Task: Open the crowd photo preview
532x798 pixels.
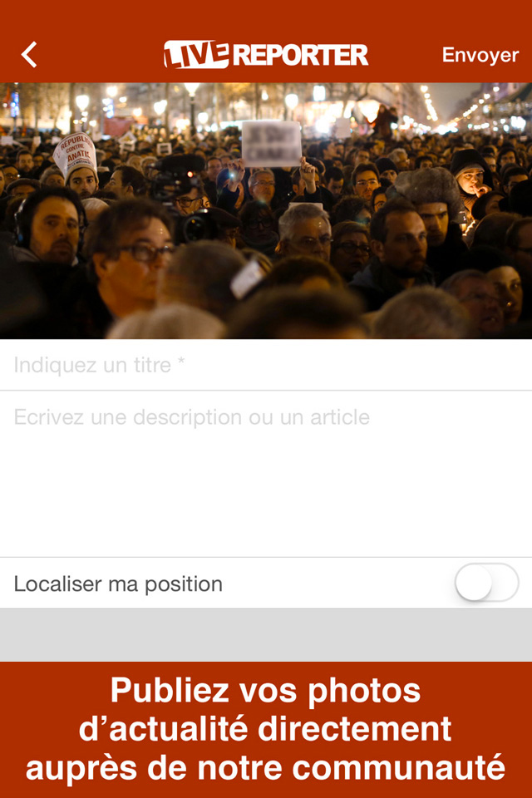Action: [266, 210]
